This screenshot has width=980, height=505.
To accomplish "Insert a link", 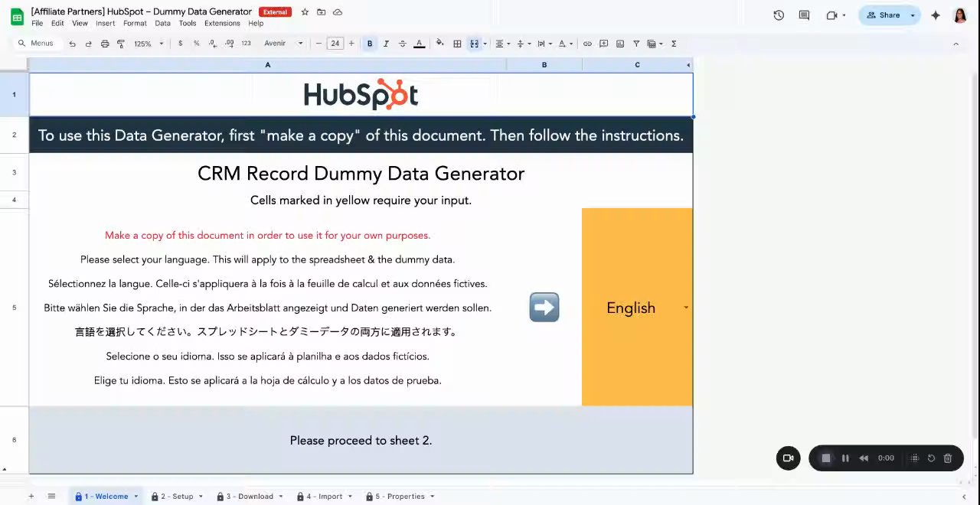I will click(587, 44).
